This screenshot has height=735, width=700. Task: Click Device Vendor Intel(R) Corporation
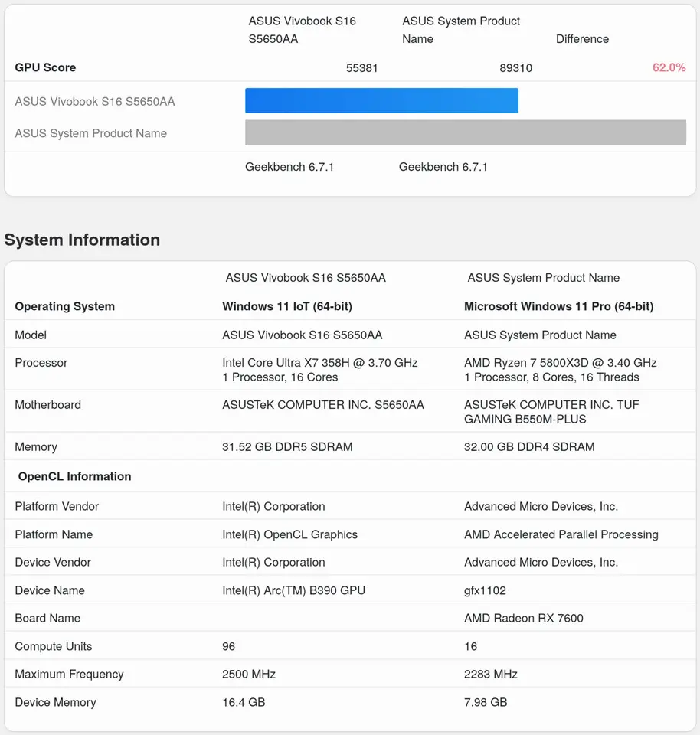coord(273,563)
